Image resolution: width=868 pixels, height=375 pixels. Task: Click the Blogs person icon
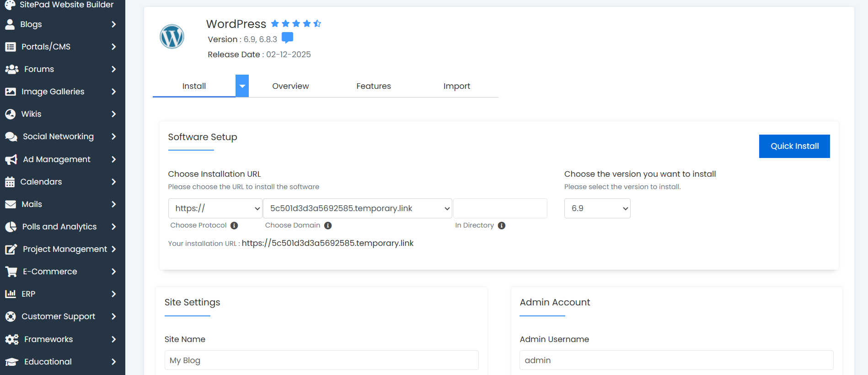10,24
